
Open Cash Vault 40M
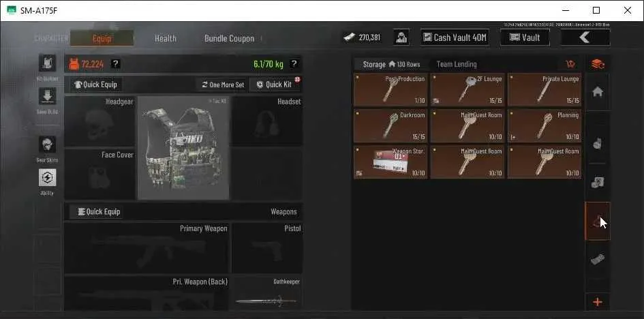(x=455, y=37)
